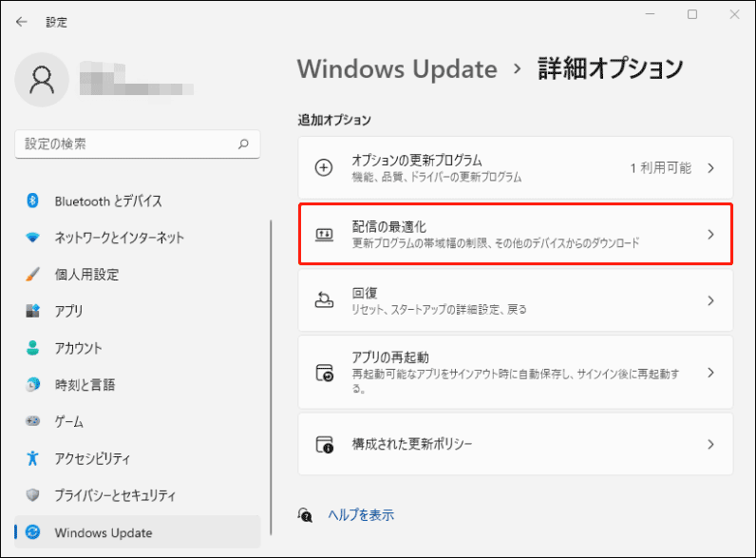Click the 時刻と言語 globe clock icon
The height and width of the screenshot is (558, 756).
[32, 384]
